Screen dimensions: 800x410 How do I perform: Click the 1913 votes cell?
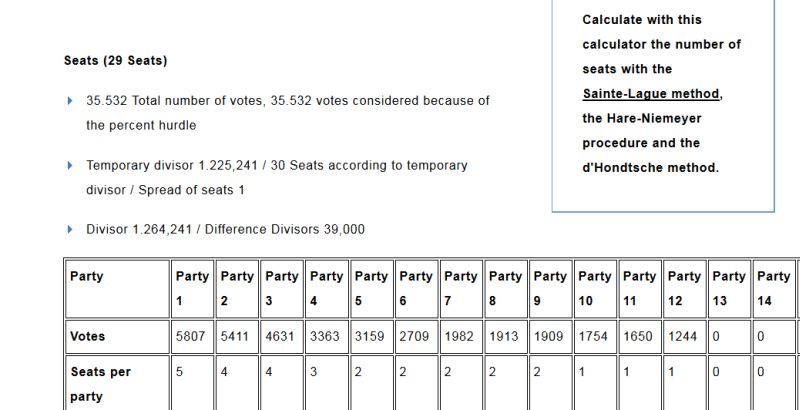click(506, 337)
